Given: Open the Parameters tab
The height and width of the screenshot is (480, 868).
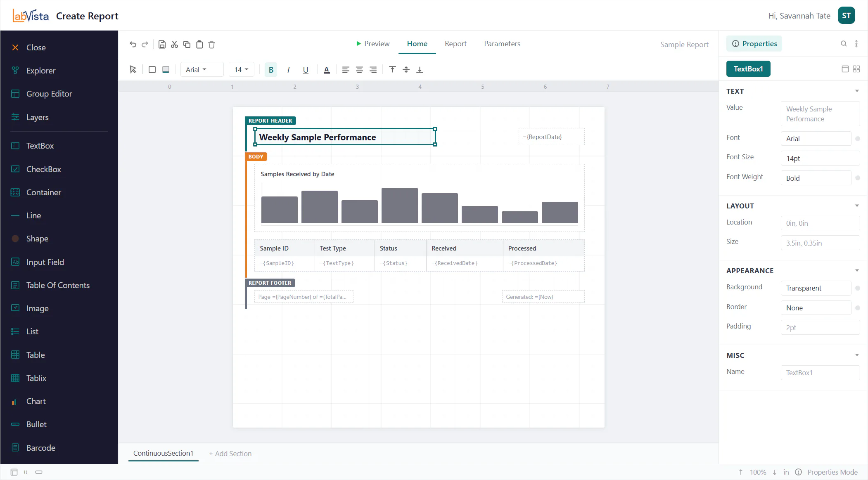Looking at the screenshot, I should point(502,43).
